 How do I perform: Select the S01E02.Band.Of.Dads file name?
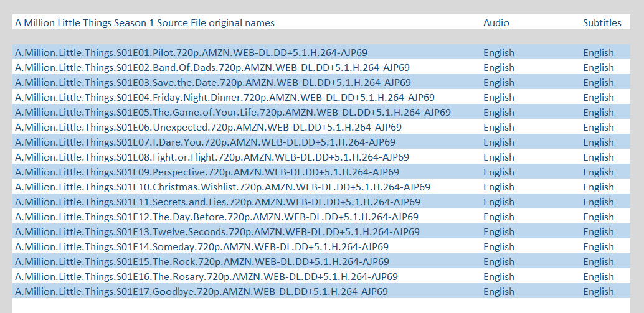point(212,68)
